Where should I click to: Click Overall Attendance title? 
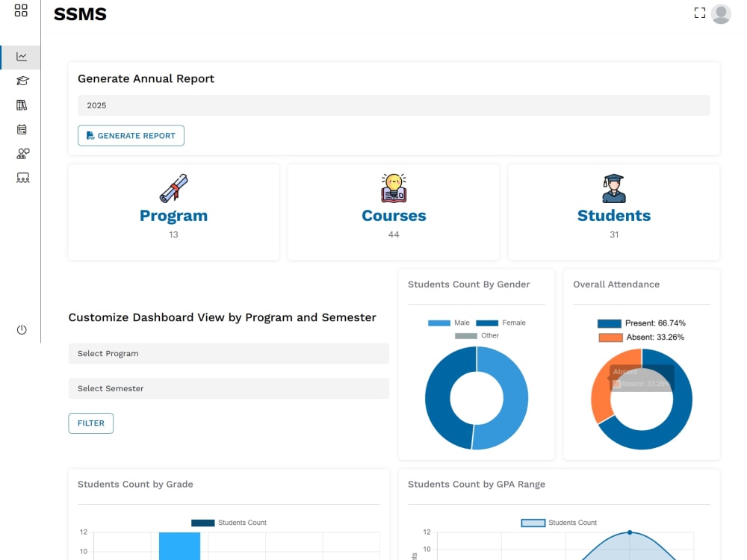616,284
